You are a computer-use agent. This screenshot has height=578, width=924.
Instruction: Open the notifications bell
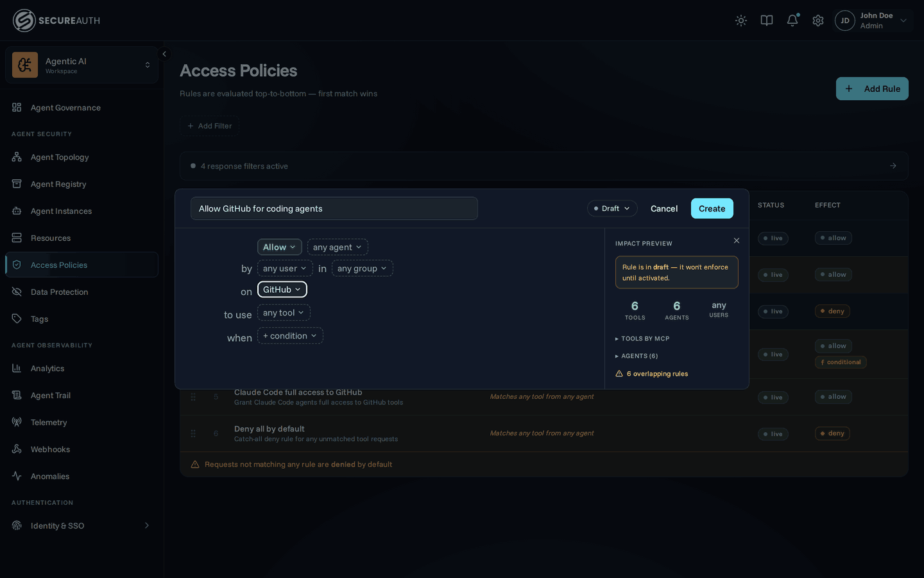pos(792,21)
